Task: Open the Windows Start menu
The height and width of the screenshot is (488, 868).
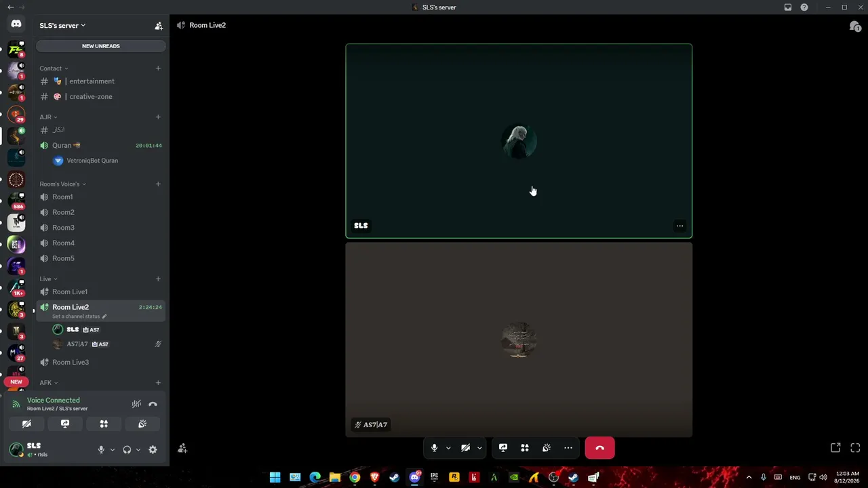Action: point(275,478)
